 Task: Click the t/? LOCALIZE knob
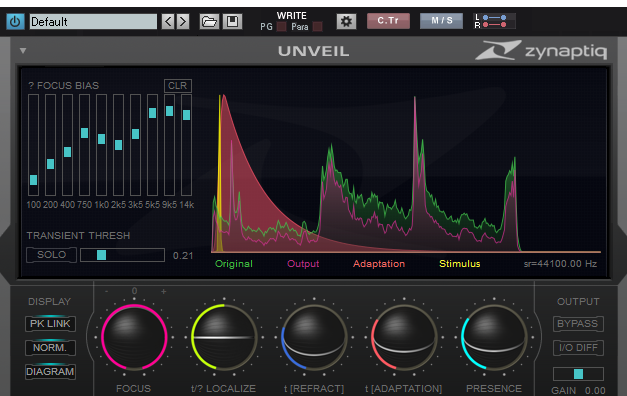pyautogui.click(x=224, y=337)
